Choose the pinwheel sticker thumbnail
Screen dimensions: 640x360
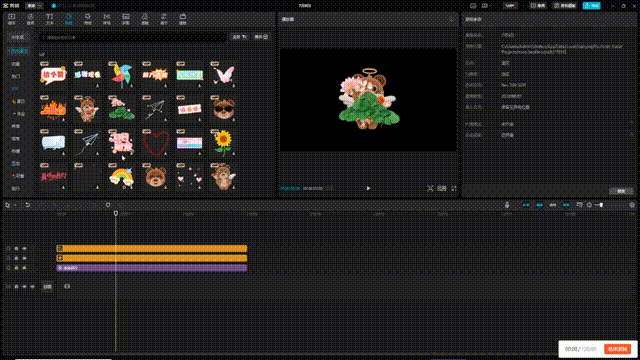(121, 75)
